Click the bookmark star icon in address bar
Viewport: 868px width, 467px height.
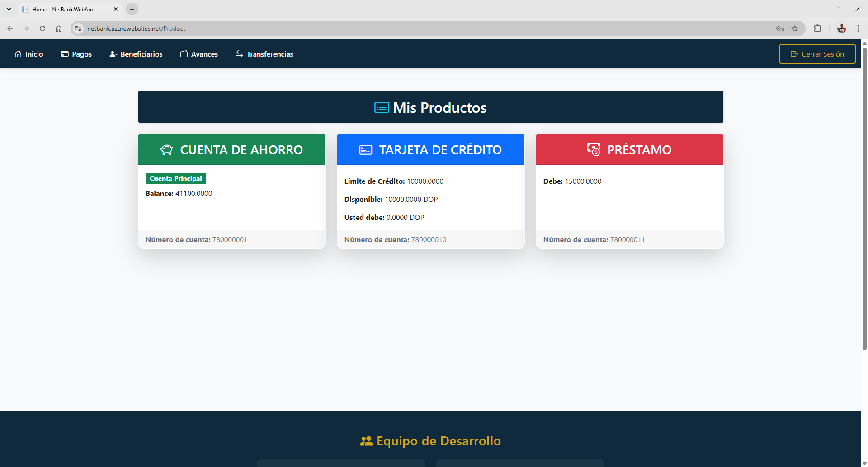pos(795,29)
